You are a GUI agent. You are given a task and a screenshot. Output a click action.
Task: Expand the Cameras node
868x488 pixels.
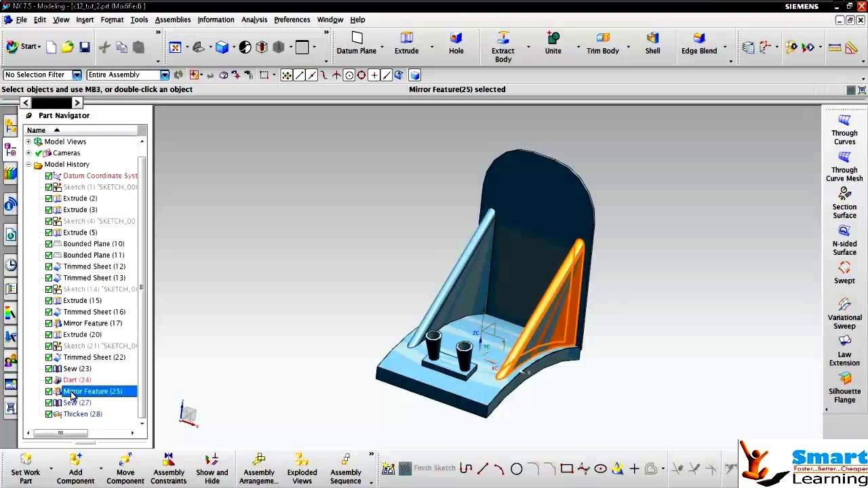pos(28,153)
